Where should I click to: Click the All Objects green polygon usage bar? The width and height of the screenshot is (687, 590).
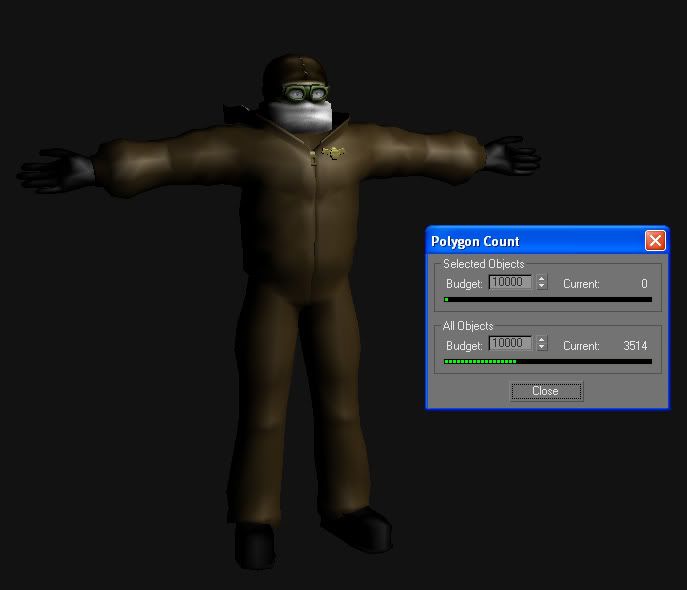pos(480,361)
